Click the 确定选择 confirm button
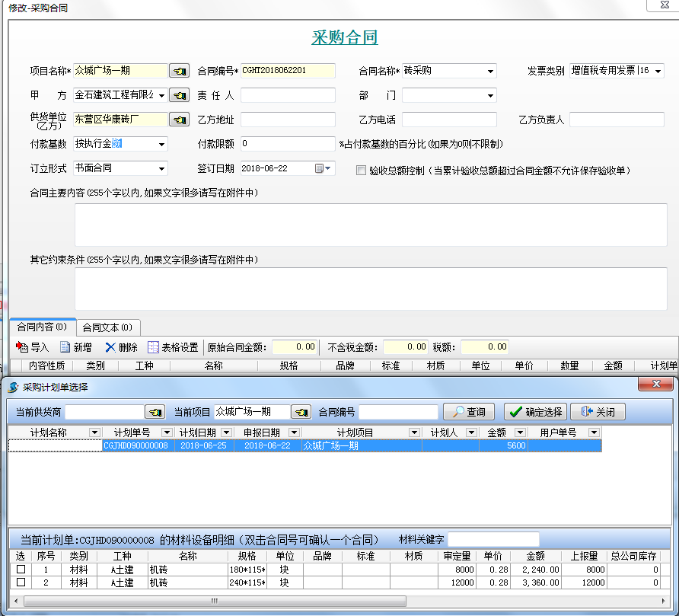Image resolution: width=679 pixels, height=616 pixels. [x=535, y=412]
